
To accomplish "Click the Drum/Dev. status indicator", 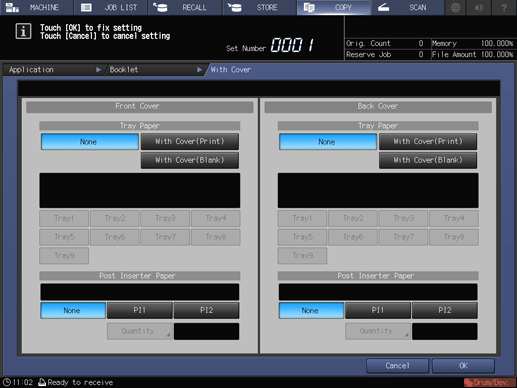I will 489,382.
